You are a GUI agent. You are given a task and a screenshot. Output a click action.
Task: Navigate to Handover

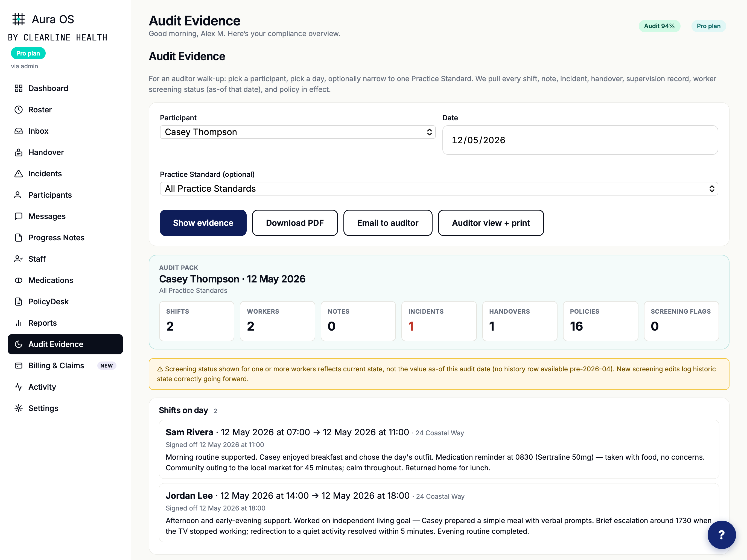pyautogui.click(x=65, y=152)
